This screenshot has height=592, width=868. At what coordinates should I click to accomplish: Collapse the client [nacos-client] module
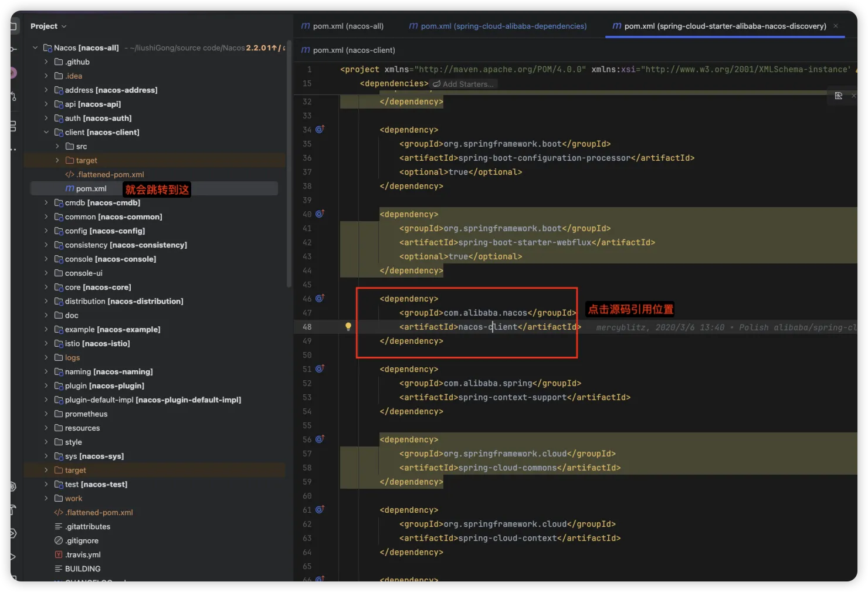pyautogui.click(x=46, y=132)
